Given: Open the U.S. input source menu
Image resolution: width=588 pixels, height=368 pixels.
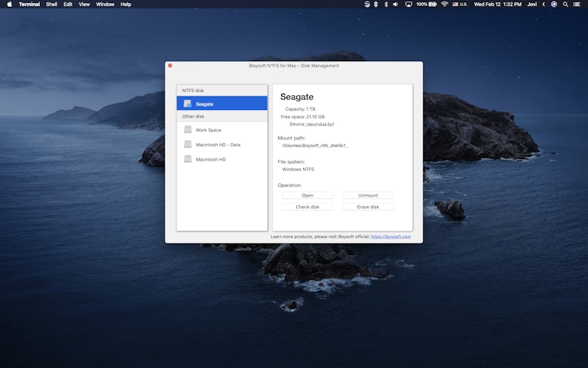Looking at the screenshot, I should 459,4.
